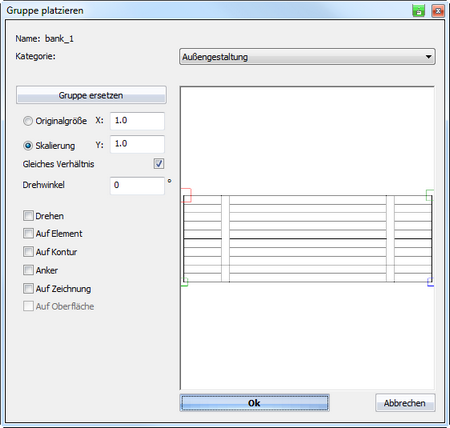
Task: Enable the Drehen checkbox
Action: tap(28, 216)
